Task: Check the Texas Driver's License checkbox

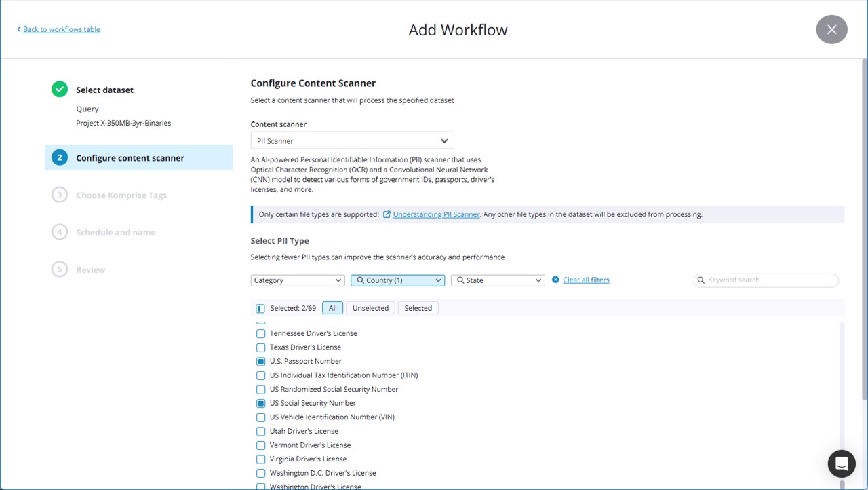Action: point(260,347)
